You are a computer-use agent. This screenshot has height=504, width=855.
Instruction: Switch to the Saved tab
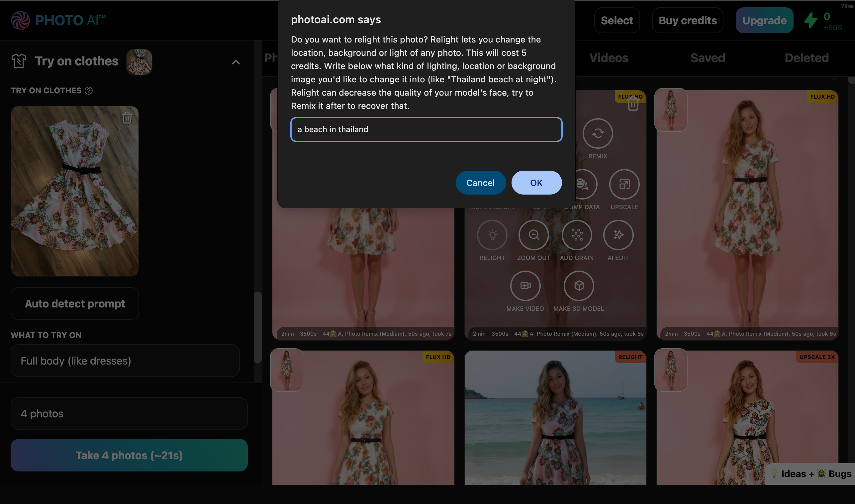pyautogui.click(x=707, y=58)
